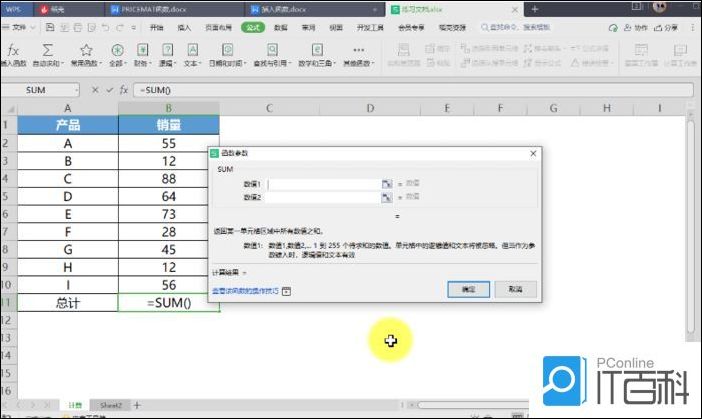Open the Insert (插入) ribbon tab
This screenshot has width=702, height=419.
tap(185, 28)
